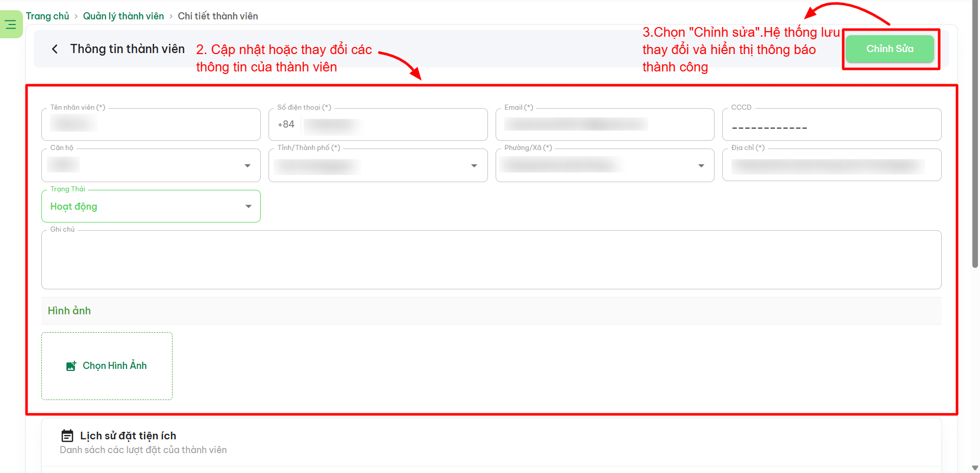Navigate to Quản lý thành viên breadcrumb
980x473 pixels.
(x=124, y=16)
